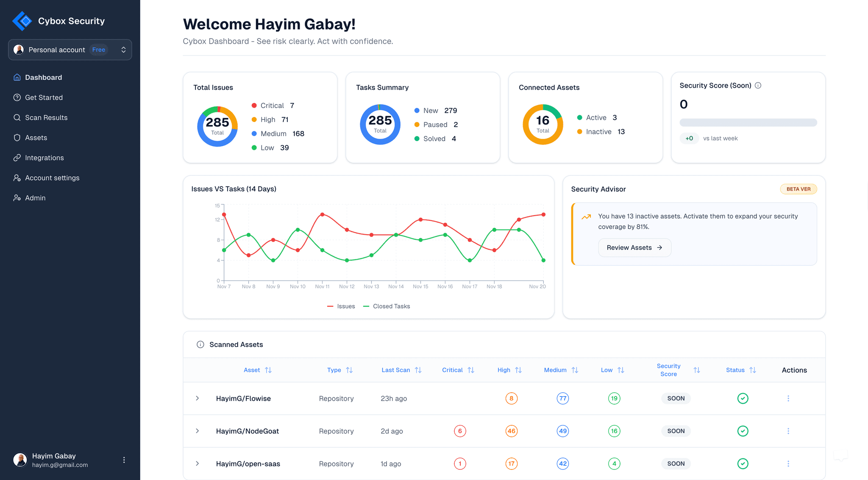Toggle Issues series in chart legend

point(341,306)
